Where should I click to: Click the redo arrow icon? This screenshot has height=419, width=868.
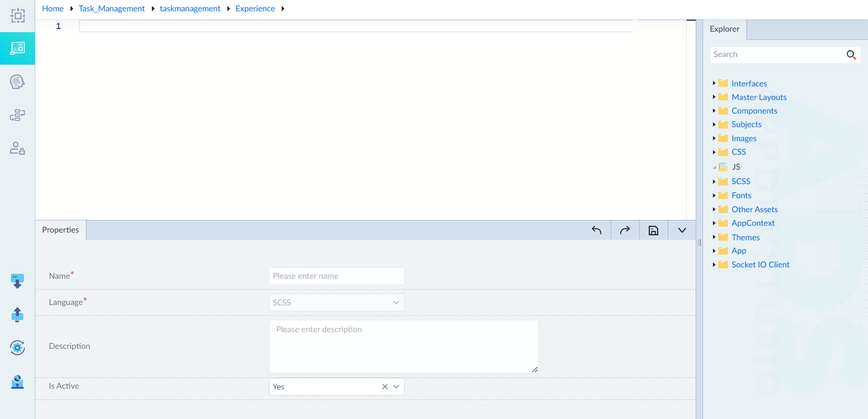pos(625,230)
